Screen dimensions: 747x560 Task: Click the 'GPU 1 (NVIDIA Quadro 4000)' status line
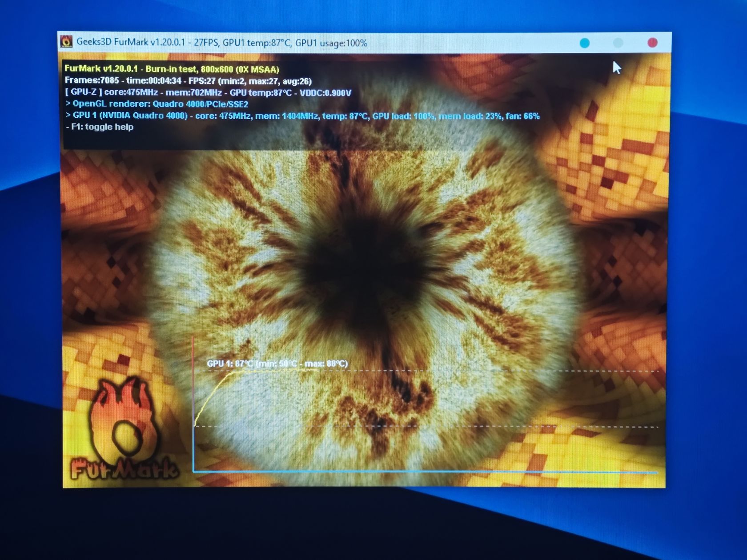[302, 116]
